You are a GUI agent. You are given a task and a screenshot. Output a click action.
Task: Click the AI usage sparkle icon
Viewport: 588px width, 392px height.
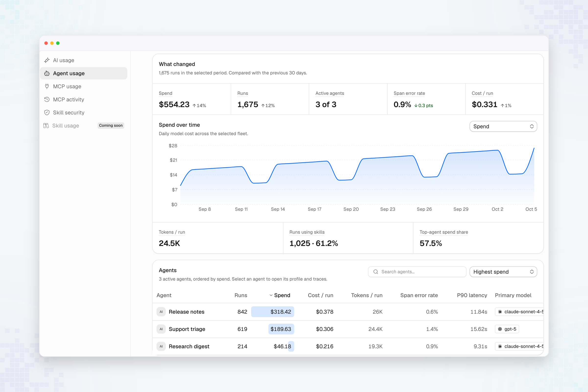point(47,60)
